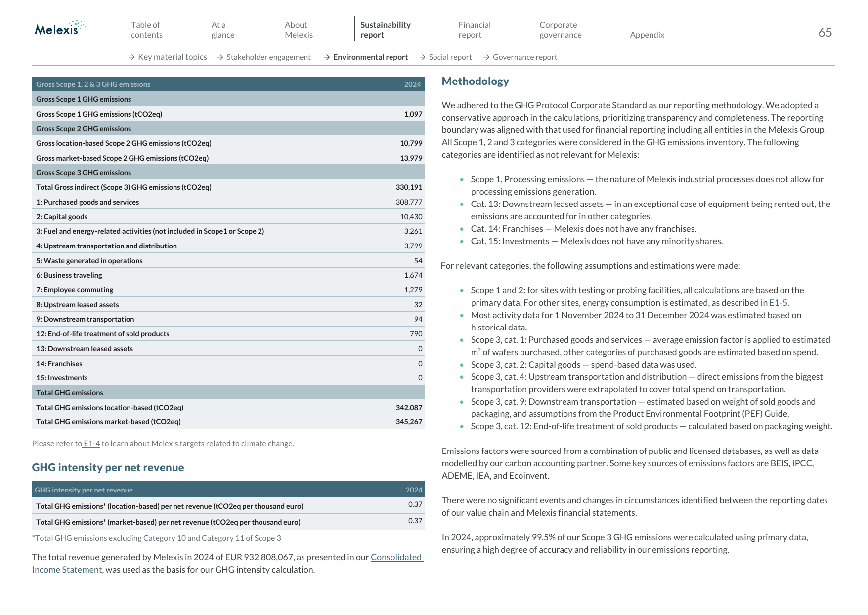This screenshot has width=868, height=615.
Task: Click arrow icon before Social report
Action: (x=423, y=57)
